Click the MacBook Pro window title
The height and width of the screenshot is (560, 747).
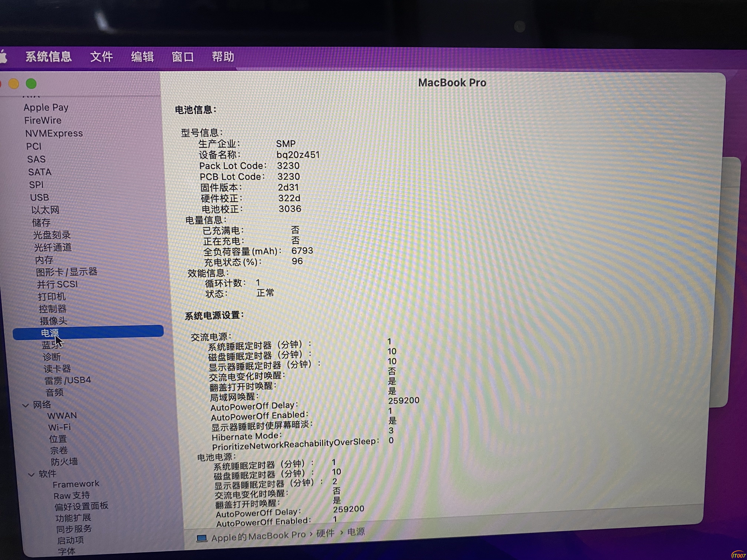[x=452, y=83]
